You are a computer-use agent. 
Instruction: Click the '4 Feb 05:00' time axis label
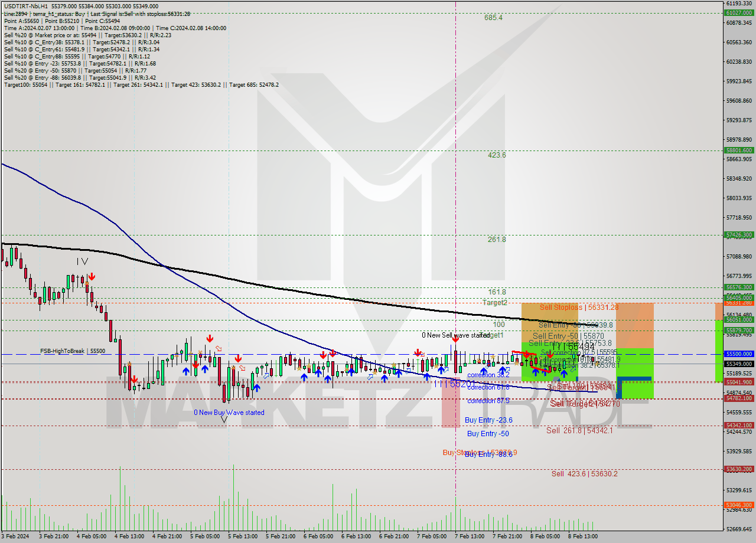[x=91, y=537]
